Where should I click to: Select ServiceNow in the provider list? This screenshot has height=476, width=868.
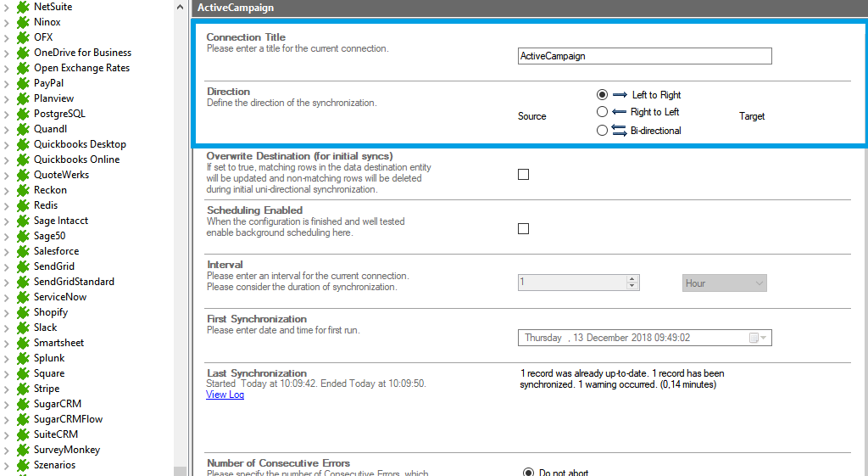tap(59, 297)
